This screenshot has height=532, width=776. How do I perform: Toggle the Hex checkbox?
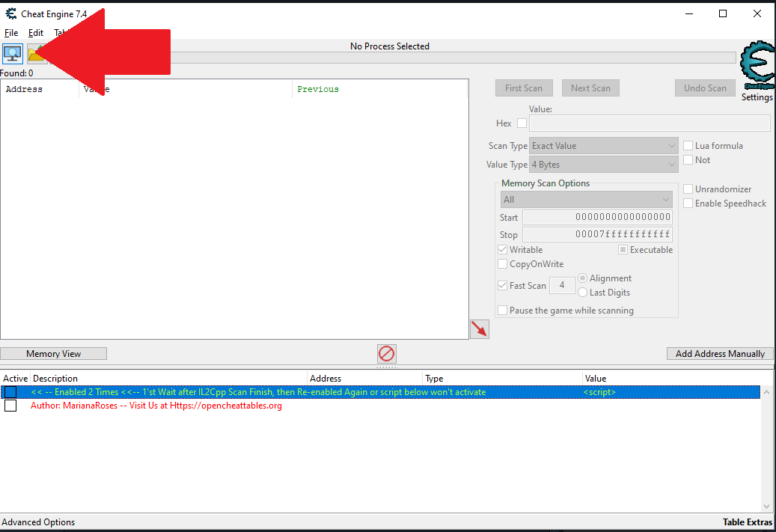[x=522, y=123]
